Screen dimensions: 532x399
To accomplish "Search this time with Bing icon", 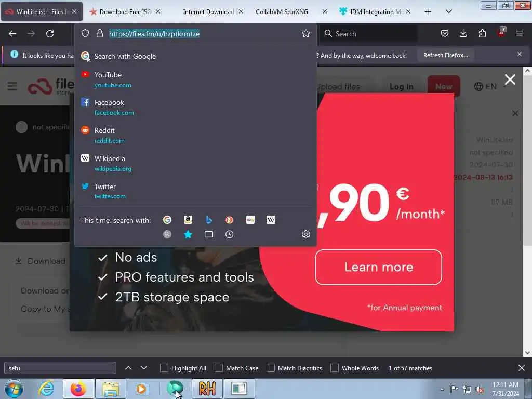I will (209, 220).
